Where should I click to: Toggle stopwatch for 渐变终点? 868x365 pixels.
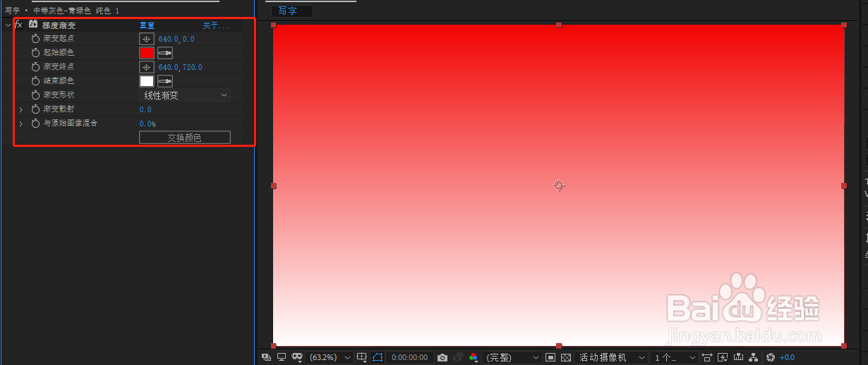point(35,67)
